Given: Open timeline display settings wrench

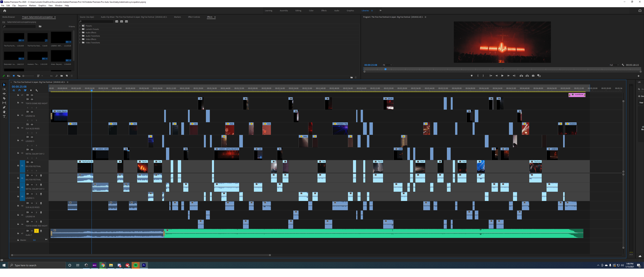Looking at the screenshot, I should tap(37, 90).
